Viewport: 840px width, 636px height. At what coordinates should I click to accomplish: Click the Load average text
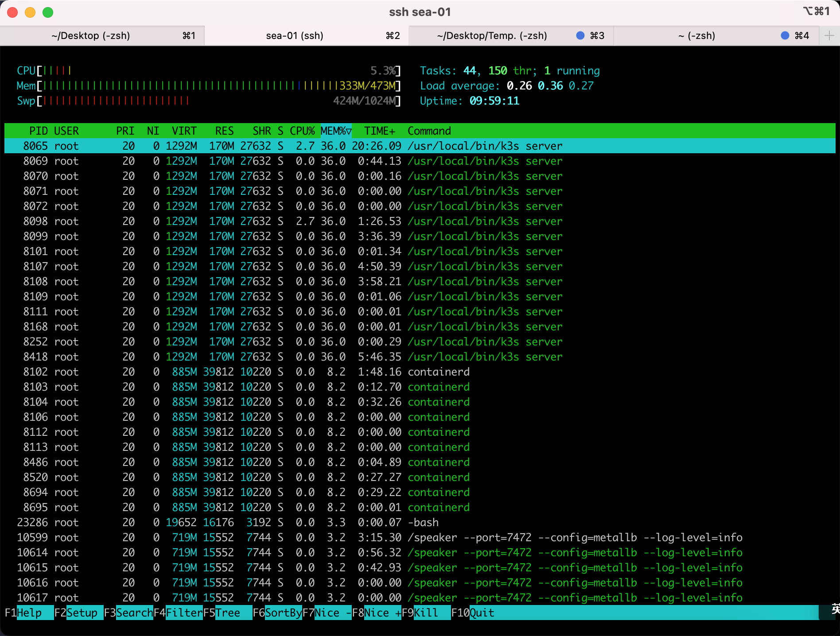pyautogui.click(x=506, y=85)
